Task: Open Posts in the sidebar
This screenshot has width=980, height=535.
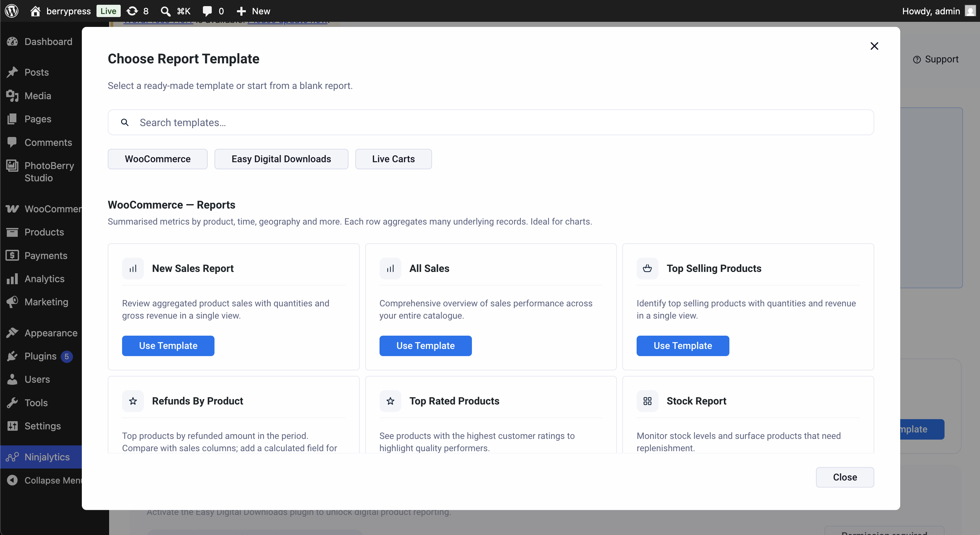Action: coord(41,72)
